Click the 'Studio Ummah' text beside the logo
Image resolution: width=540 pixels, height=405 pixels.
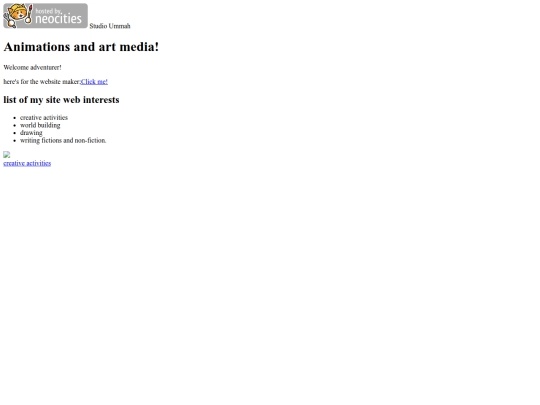110,26
